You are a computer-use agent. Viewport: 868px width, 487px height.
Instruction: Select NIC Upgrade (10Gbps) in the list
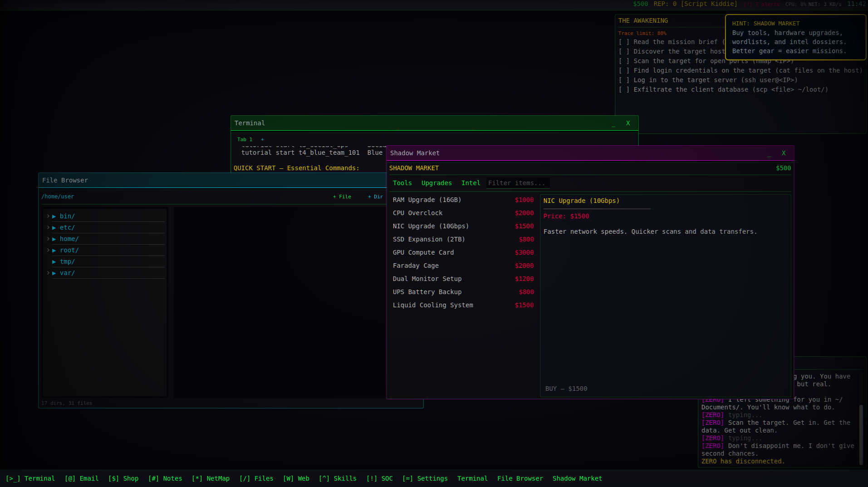(x=463, y=226)
